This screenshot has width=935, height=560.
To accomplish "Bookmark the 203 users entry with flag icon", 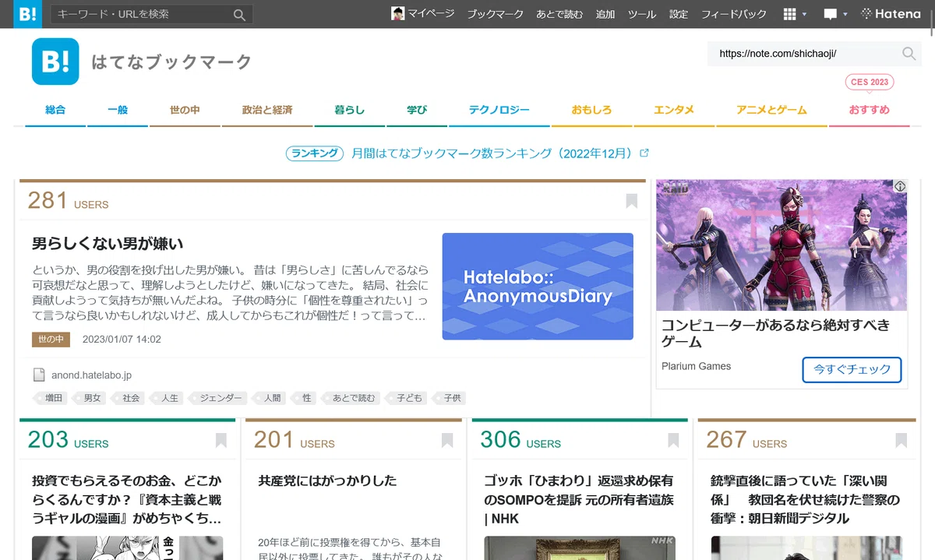I will (x=221, y=441).
